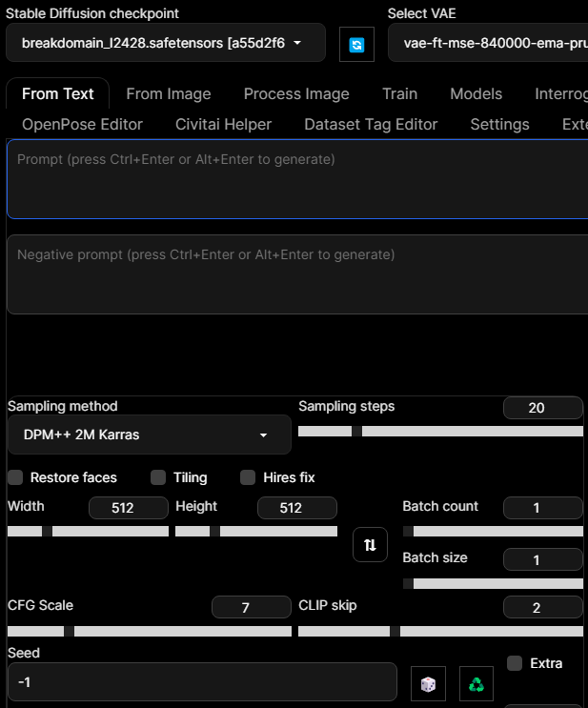Open the Civitai Helper tab
588x708 pixels.
coord(224,124)
